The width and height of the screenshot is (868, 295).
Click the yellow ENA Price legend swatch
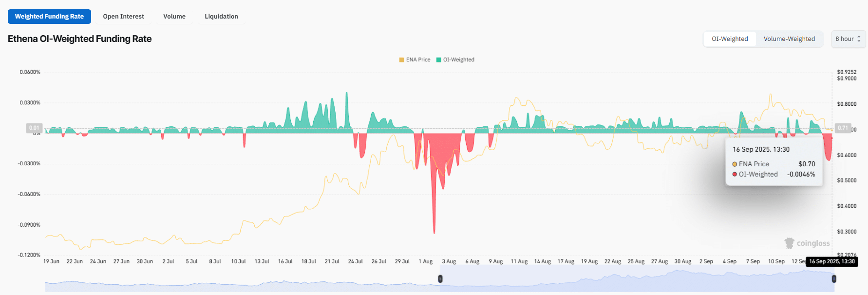(401, 60)
